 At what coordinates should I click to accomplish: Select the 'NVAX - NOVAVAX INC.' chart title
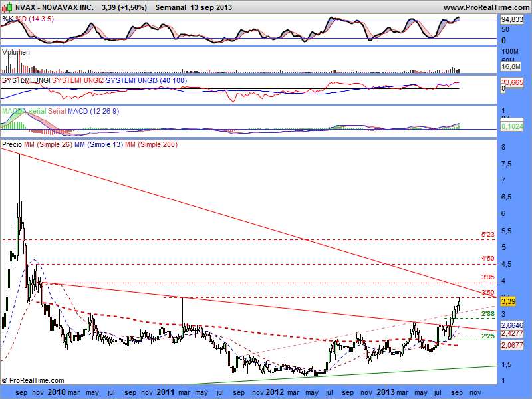pyautogui.click(x=55, y=7)
